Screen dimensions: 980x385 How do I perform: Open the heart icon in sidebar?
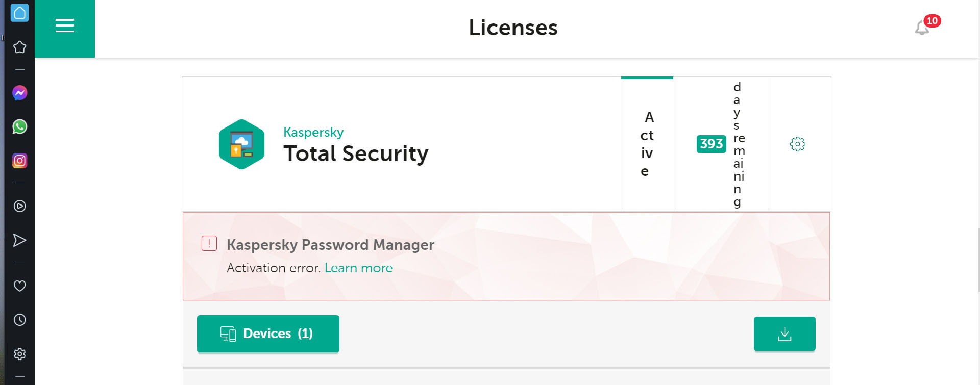20,286
